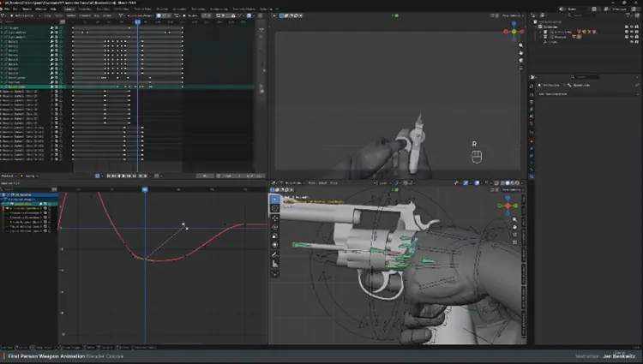Switch to the Modeling workspace tab
The width and height of the screenshot is (643, 364).
(85, 9)
